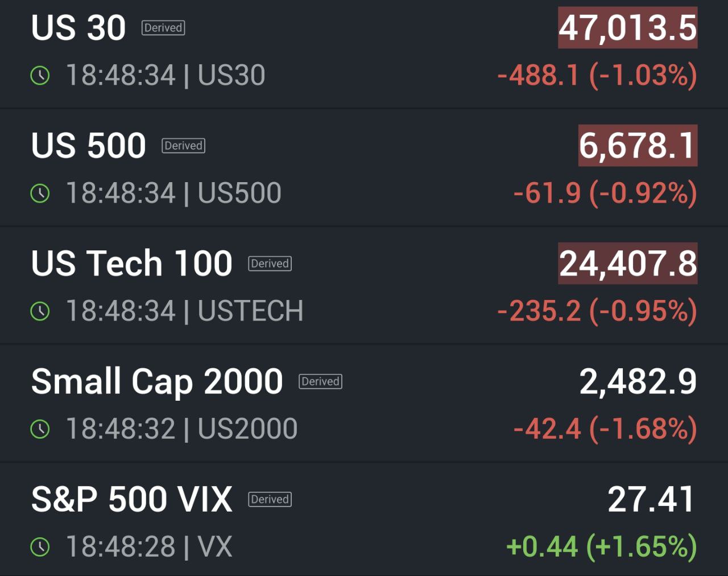Click the highlighted US 30 price 47,013.5
The height and width of the screenshot is (576, 728).
tap(627, 27)
